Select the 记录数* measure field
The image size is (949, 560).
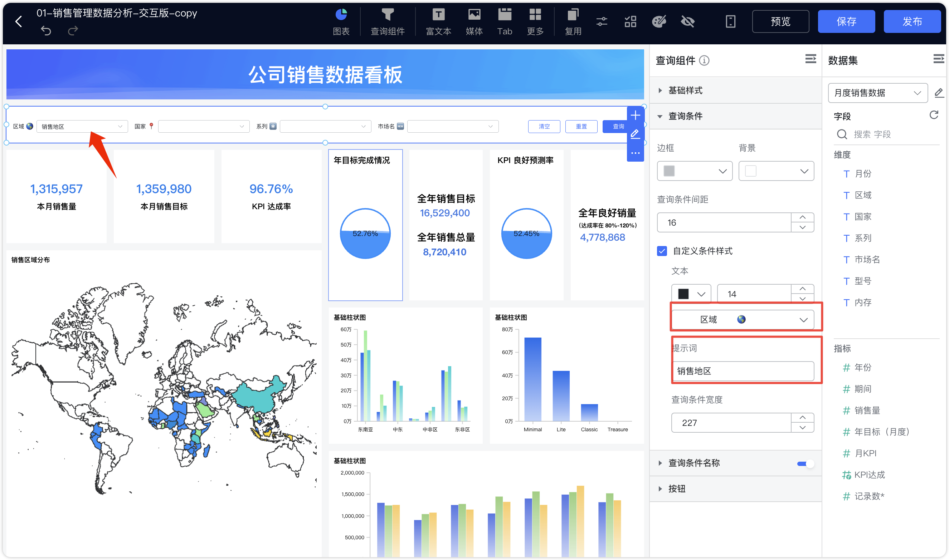pos(869,496)
